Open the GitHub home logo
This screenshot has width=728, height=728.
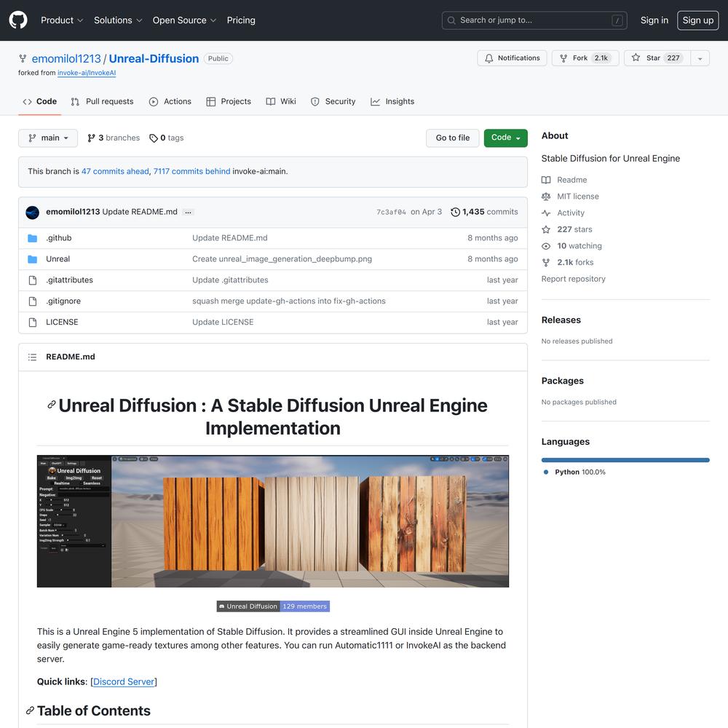pos(18,20)
